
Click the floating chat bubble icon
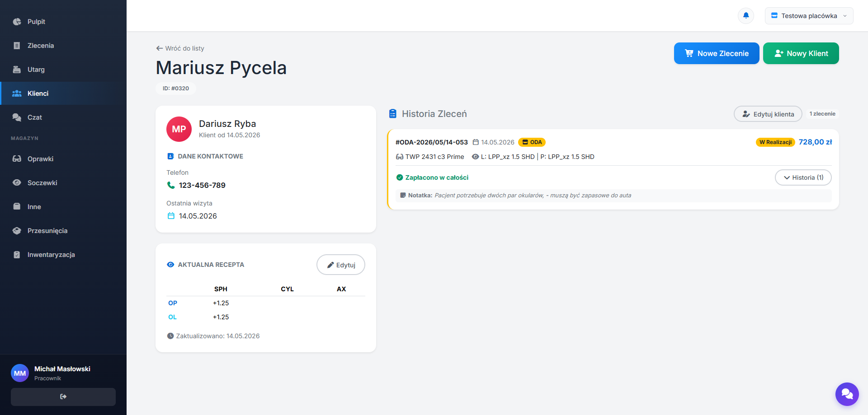[847, 394]
